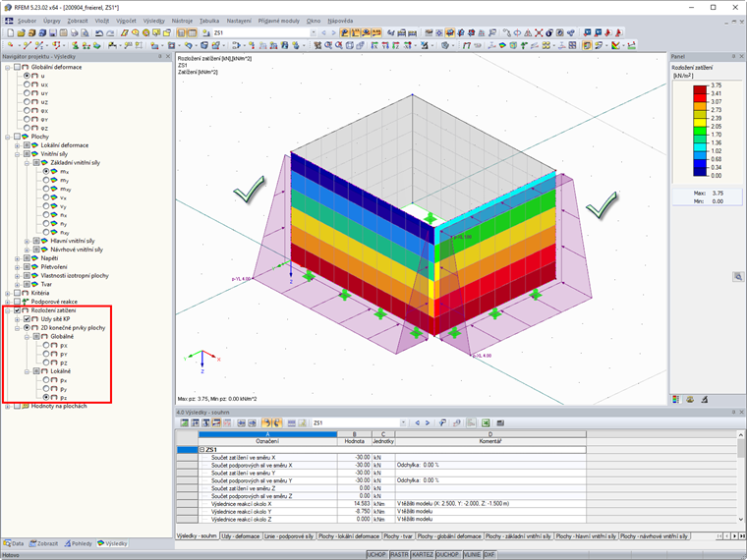Toggle Globální deformace checkbox
This screenshot has height=560, width=747.
pos(17,67)
